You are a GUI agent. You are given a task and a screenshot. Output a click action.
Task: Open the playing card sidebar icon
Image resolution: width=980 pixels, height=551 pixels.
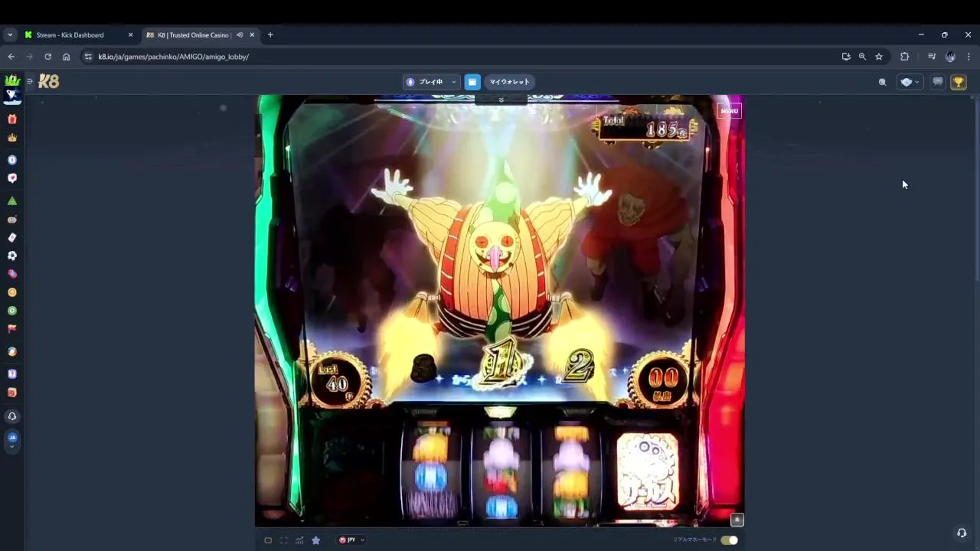11,237
